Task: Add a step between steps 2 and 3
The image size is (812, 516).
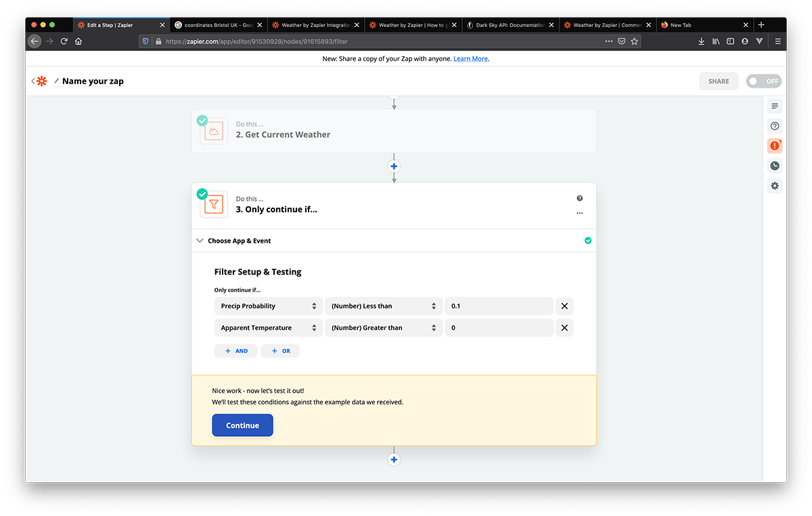Action: pyautogui.click(x=394, y=166)
